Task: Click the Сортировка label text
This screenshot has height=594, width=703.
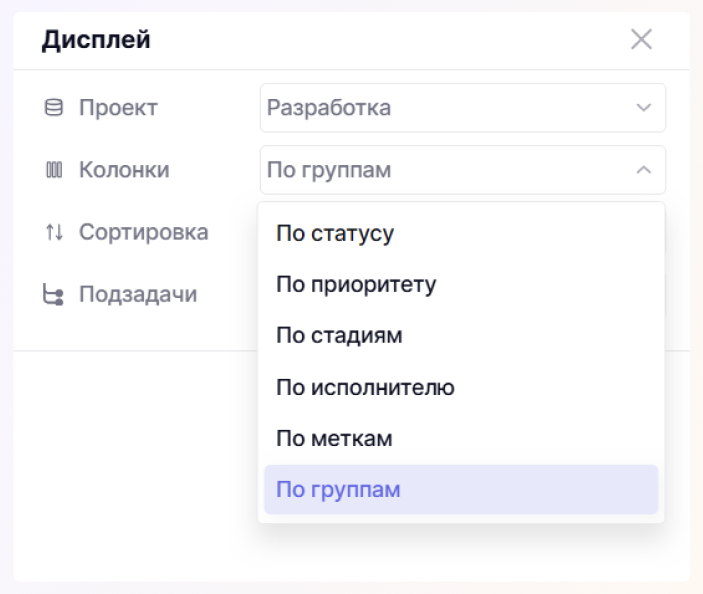Action: coord(143,233)
